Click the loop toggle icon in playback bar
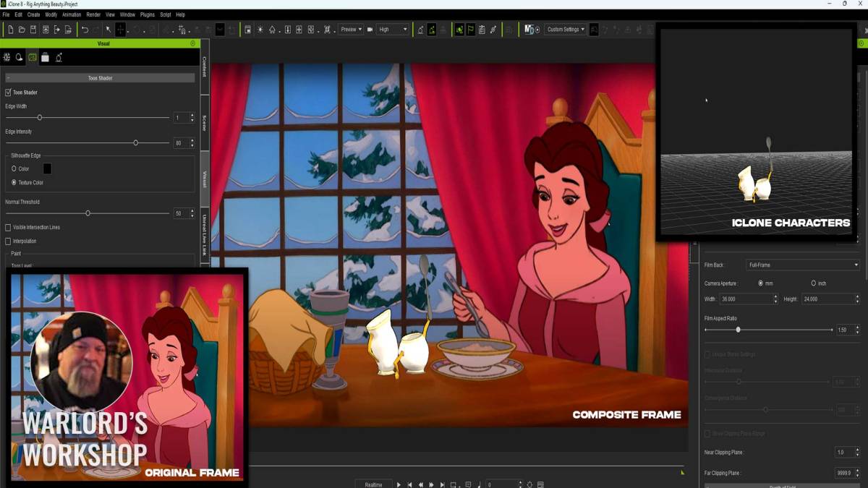 point(454,484)
